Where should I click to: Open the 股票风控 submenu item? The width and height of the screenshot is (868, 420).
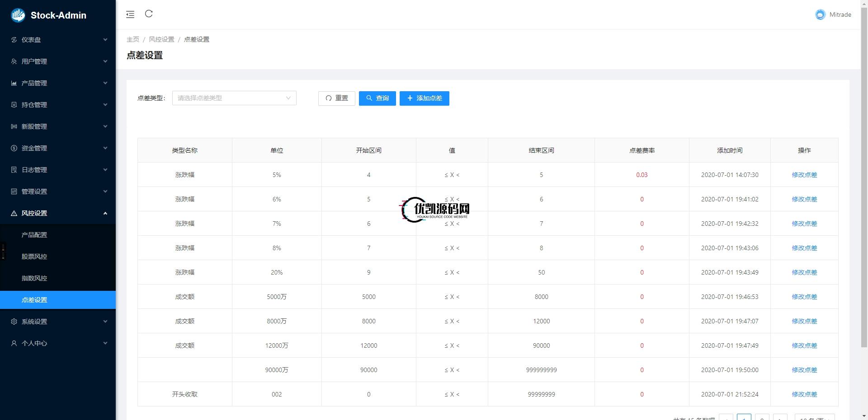tap(34, 257)
